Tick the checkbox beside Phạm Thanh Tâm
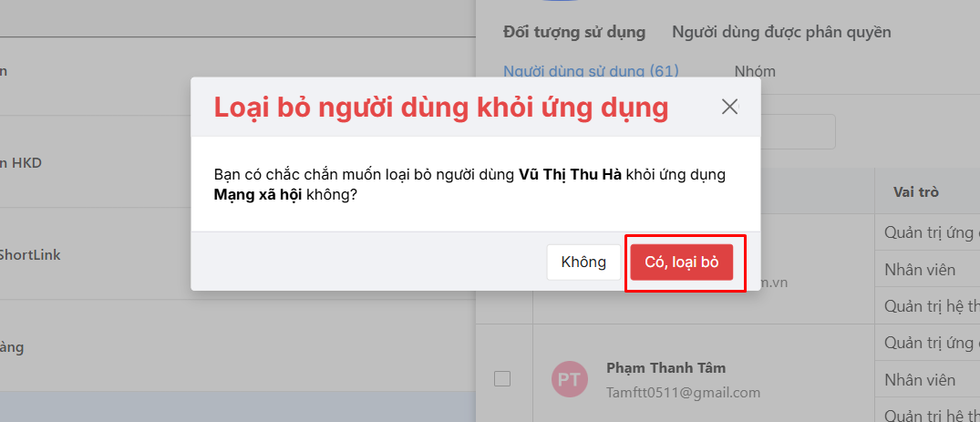 (x=502, y=379)
